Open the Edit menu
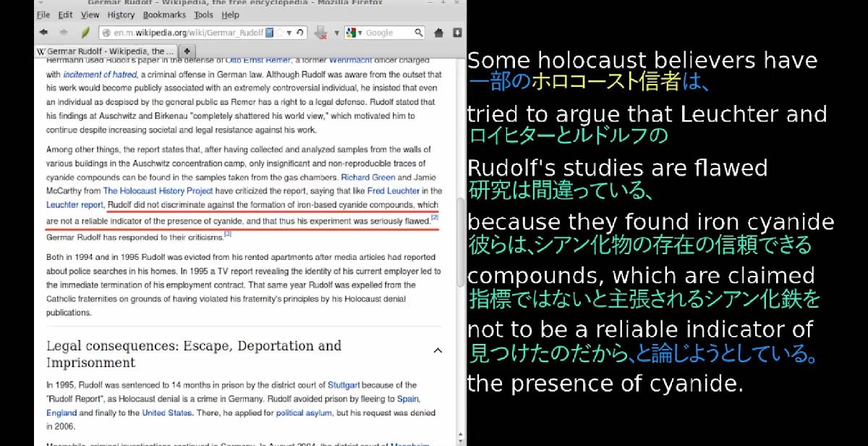This screenshot has height=446, width=868. point(65,14)
